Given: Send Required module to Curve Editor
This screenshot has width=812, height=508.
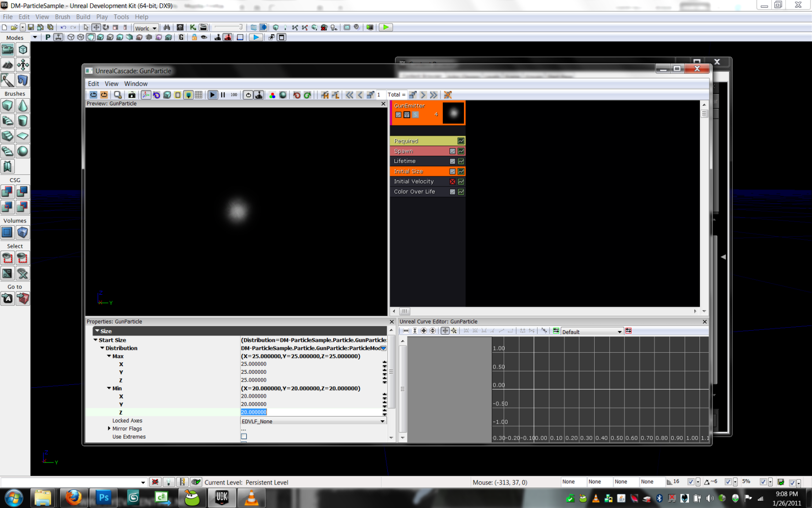Looking at the screenshot, I should (461, 141).
